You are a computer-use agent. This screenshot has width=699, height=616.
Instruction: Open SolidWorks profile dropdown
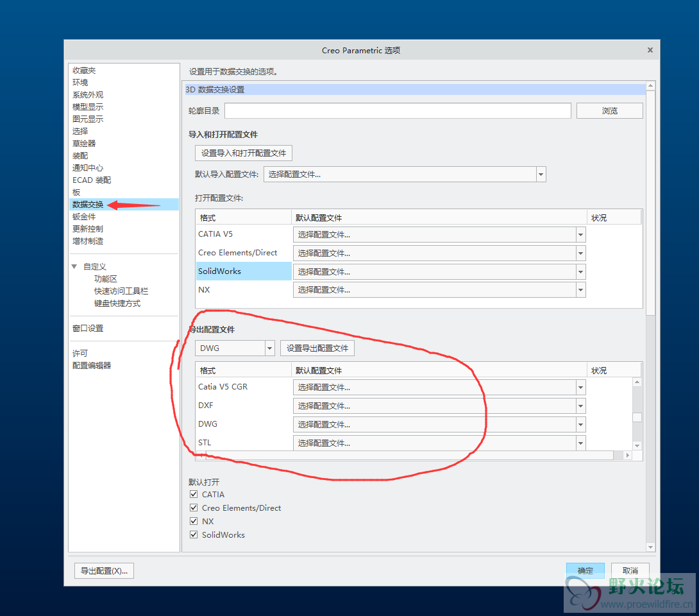coord(580,271)
